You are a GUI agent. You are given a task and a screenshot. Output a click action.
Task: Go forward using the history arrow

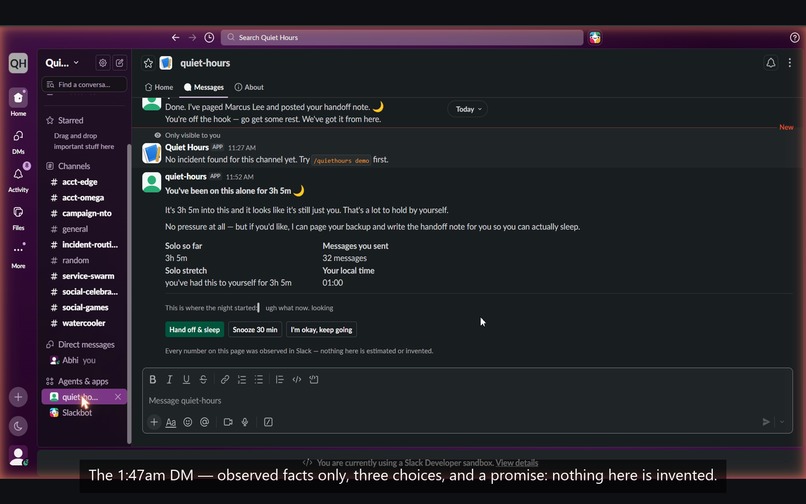coord(192,38)
